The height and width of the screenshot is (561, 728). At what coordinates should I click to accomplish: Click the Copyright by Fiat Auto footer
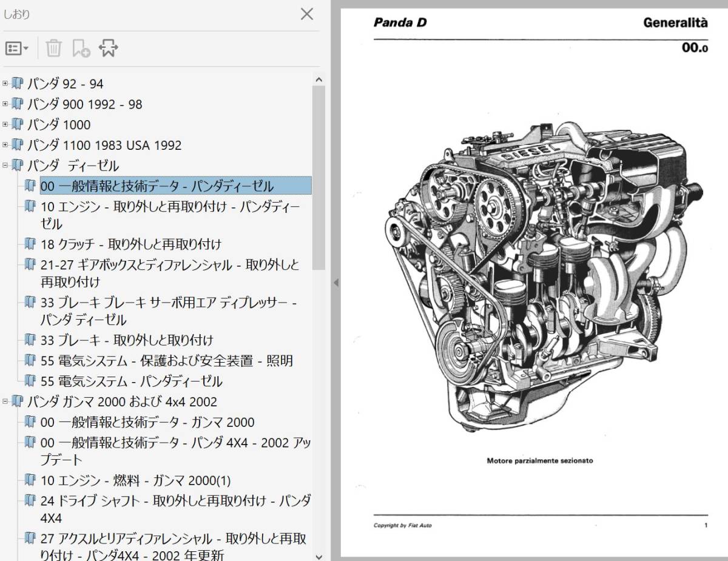point(403,525)
